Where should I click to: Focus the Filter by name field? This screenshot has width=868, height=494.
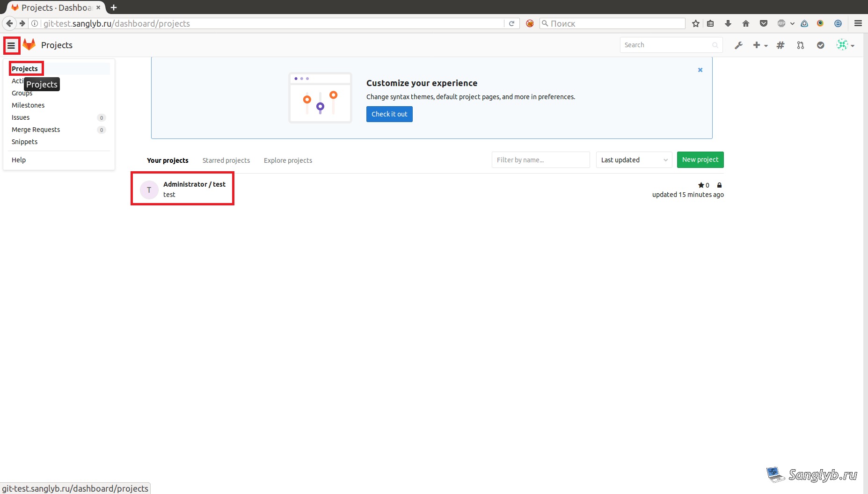tap(540, 160)
